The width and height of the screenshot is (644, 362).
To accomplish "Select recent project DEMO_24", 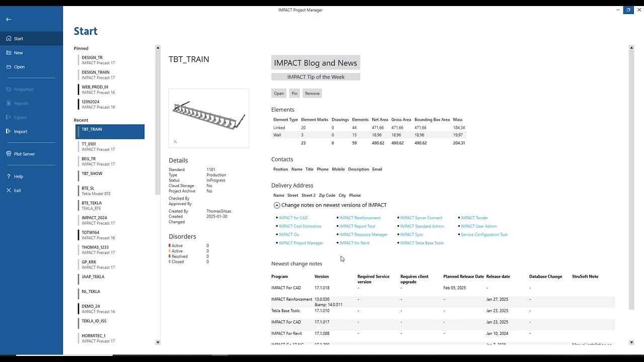I will pos(110,309).
